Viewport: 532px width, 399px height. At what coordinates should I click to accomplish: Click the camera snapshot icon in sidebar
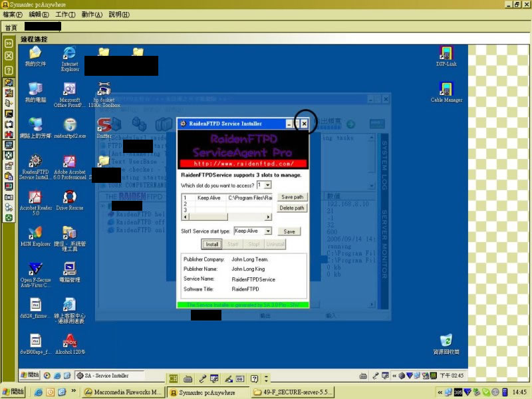pyautogui.click(x=9, y=197)
